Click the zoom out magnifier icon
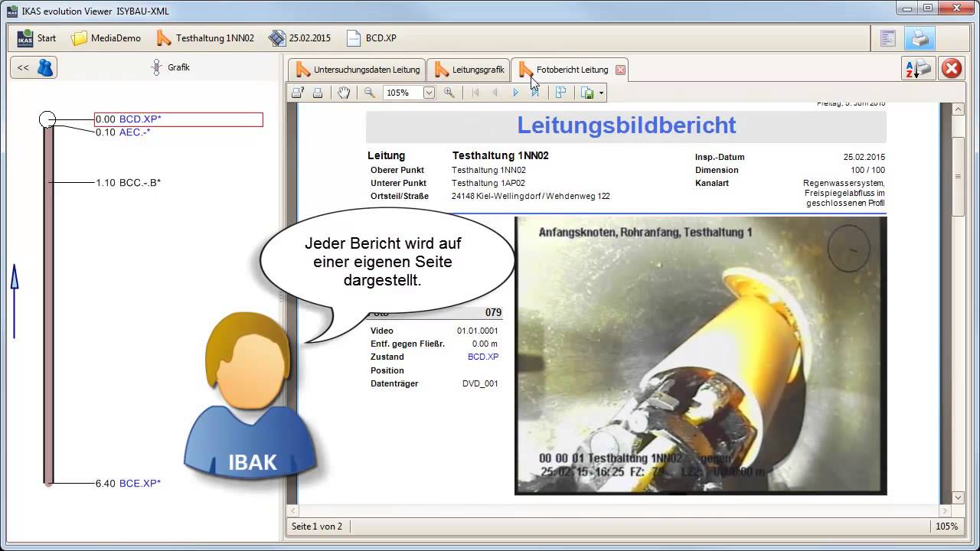 [x=369, y=93]
